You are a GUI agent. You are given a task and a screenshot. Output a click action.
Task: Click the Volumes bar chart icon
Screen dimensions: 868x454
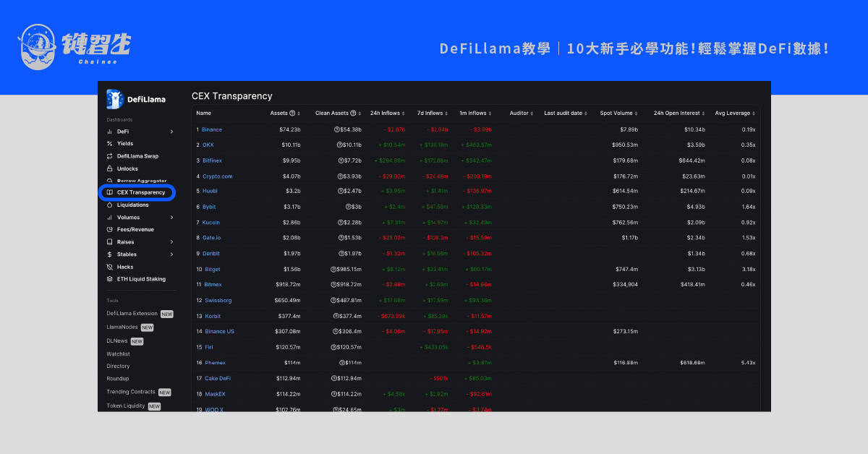[109, 217]
